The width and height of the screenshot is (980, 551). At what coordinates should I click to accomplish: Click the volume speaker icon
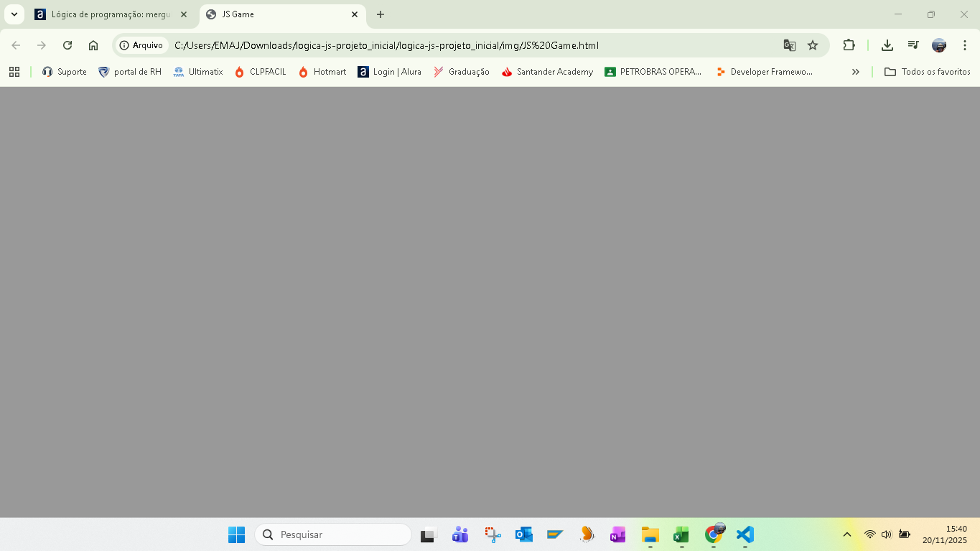[887, 534]
